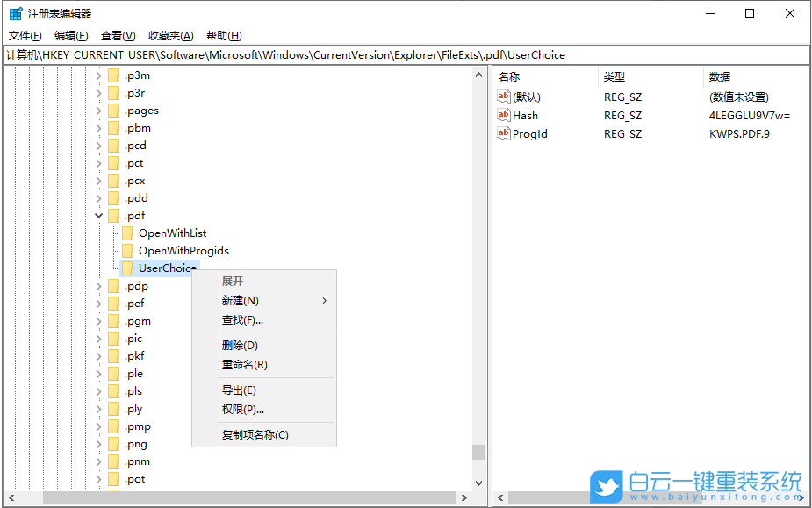
Task: Click 权限(P) to edit key permissions
Action: point(239,410)
